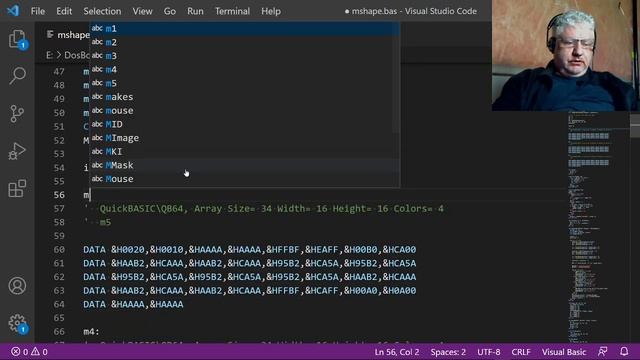Click the errors and warnings status indicator
Viewport: 640px width, 360px height.
coord(29,351)
